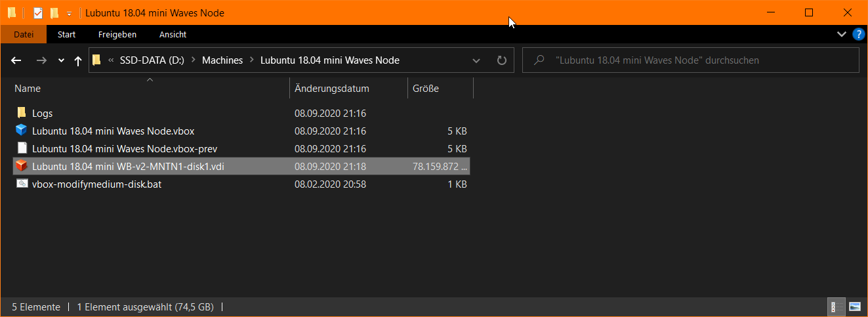Switch to the Ansicht ribbon tab
The image size is (868, 317).
[x=173, y=34]
